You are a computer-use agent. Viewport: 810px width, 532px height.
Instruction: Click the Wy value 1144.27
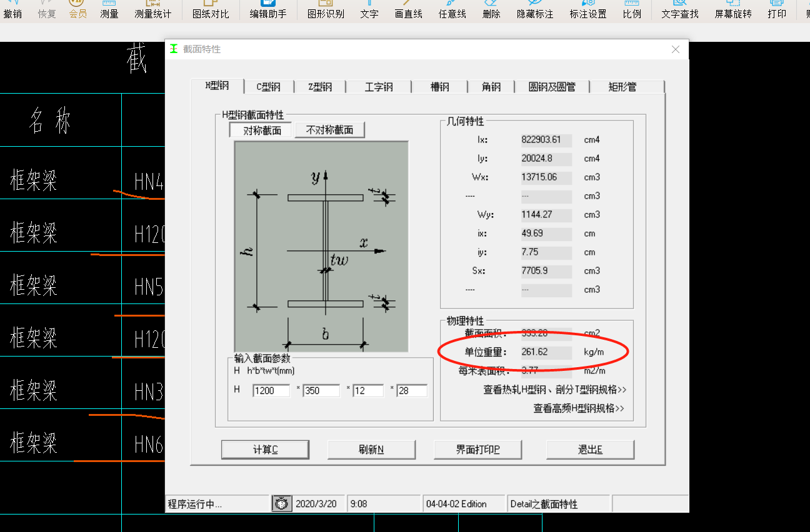click(x=546, y=215)
